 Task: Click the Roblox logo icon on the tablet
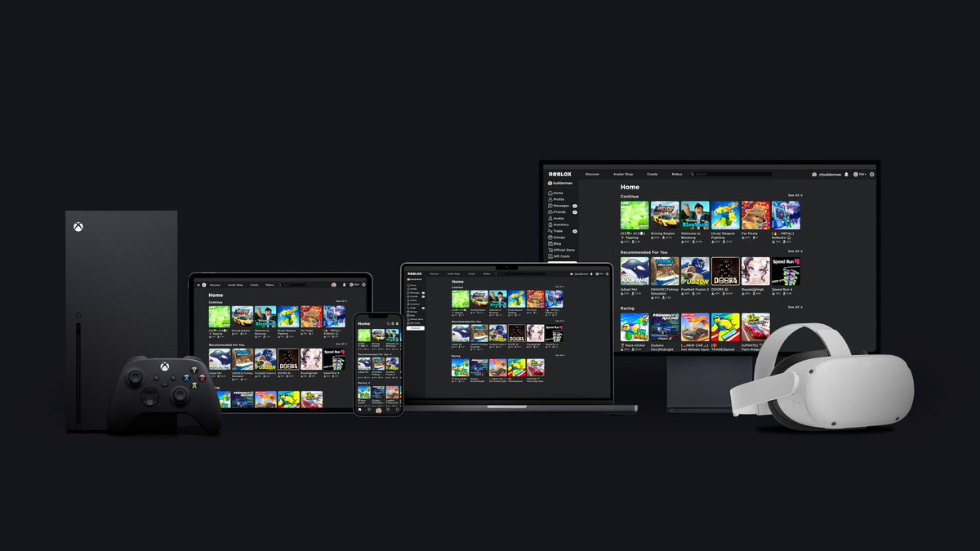204,285
